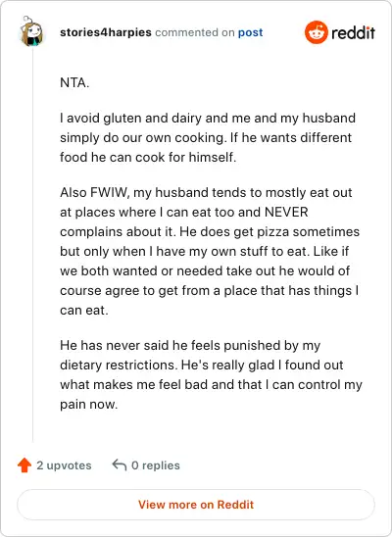Image resolution: width=392 pixels, height=537 pixels.
Task: Click the "commented on" header text
Action: point(194,32)
